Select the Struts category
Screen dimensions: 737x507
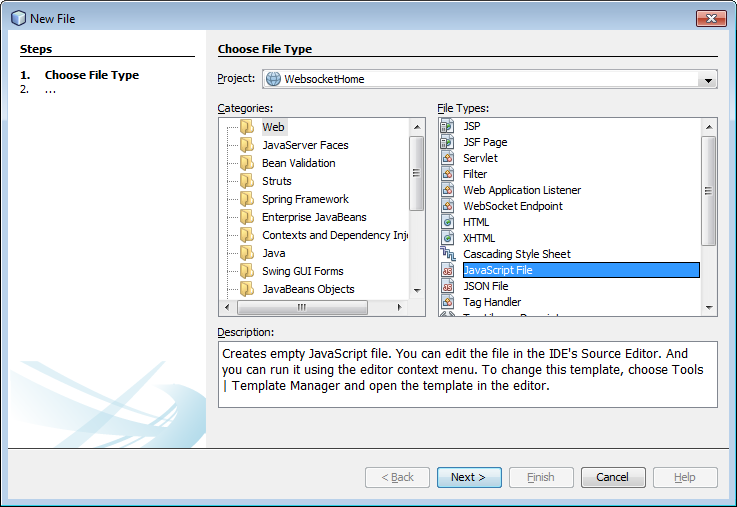(x=276, y=181)
